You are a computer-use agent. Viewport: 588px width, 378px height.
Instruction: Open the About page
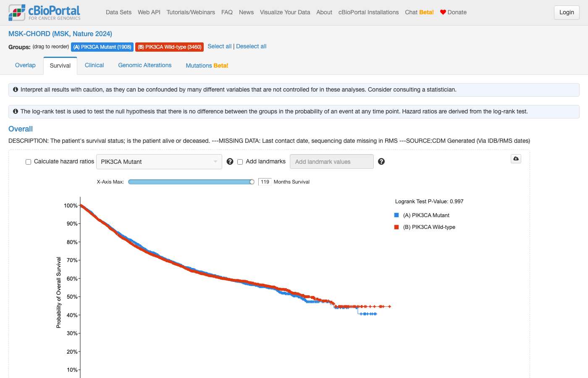pyautogui.click(x=324, y=12)
